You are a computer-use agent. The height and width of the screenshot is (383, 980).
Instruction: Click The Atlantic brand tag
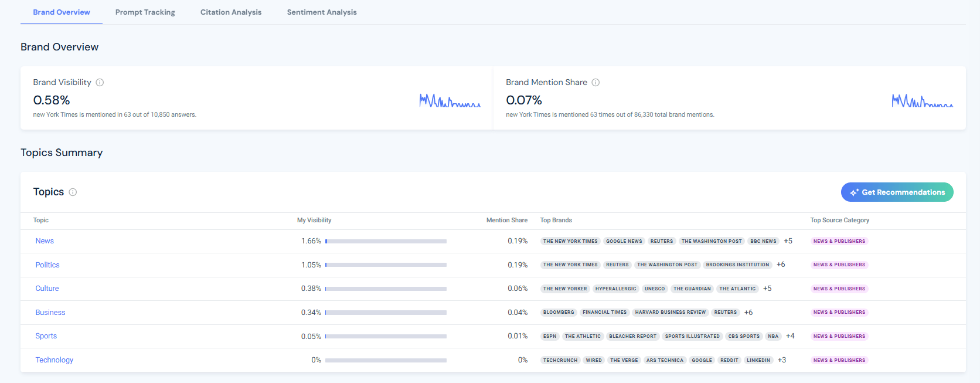737,289
